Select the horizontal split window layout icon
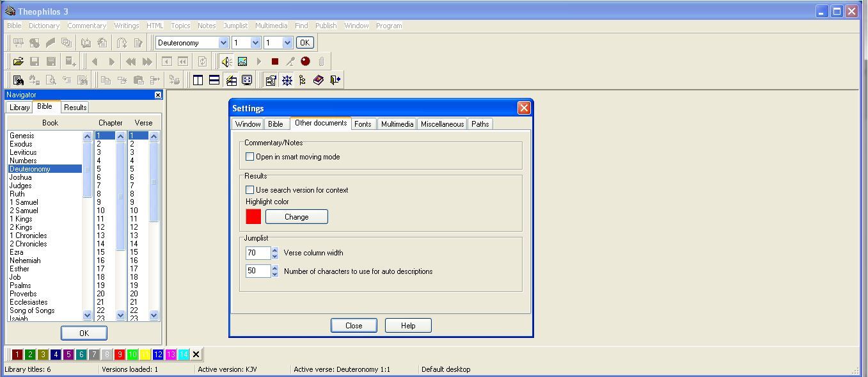Screen dimensions: 868x377 214,80
